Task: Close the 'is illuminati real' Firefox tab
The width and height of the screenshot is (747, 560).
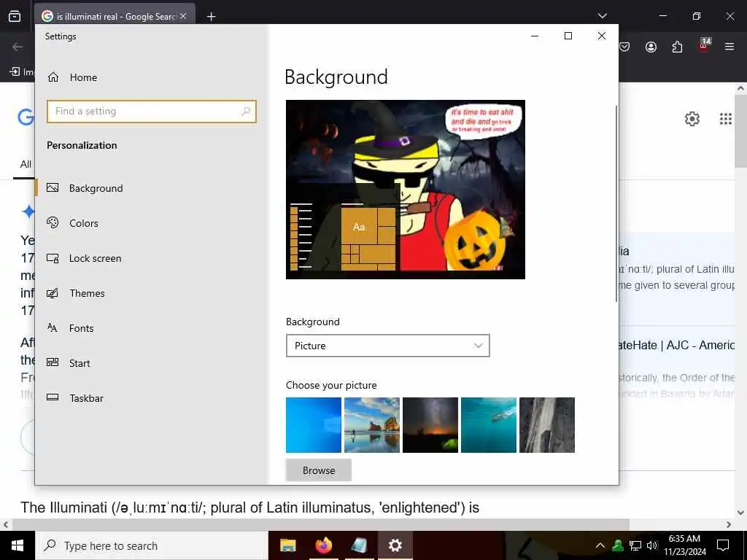Action: tap(183, 16)
